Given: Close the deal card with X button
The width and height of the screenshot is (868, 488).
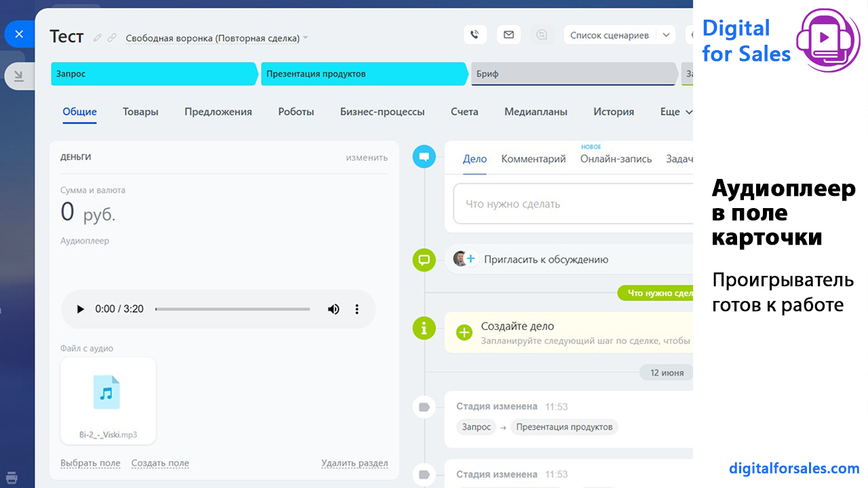Looking at the screenshot, I should [19, 34].
